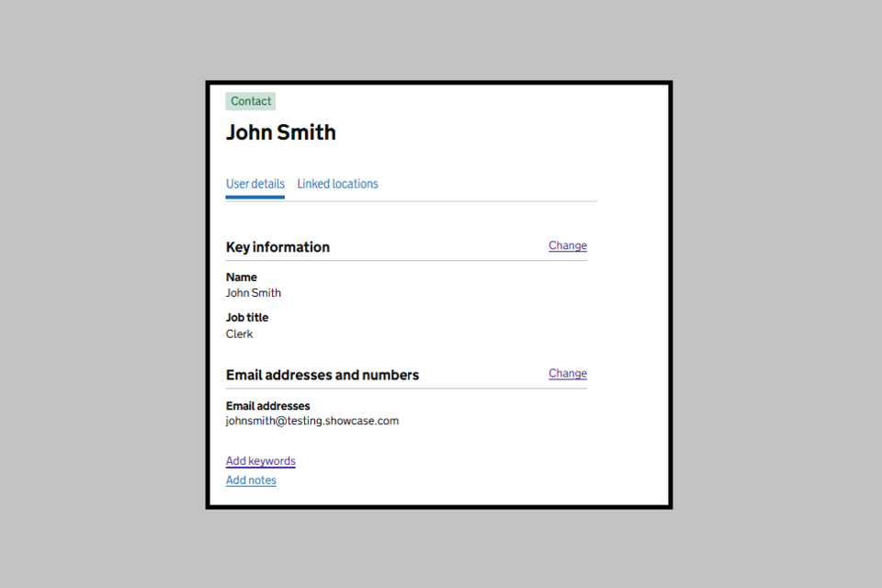
Task: Open the Add notes link
Action: pos(251,480)
